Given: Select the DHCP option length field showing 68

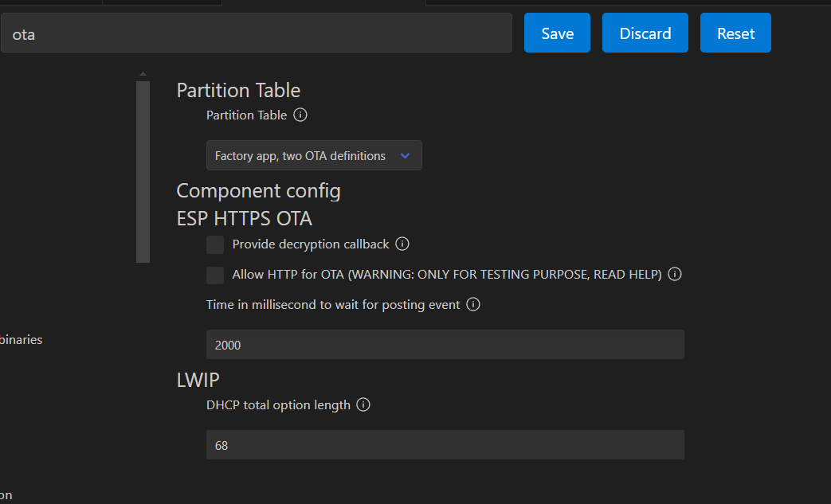Looking at the screenshot, I should pyautogui.click(x=445, y=445).
